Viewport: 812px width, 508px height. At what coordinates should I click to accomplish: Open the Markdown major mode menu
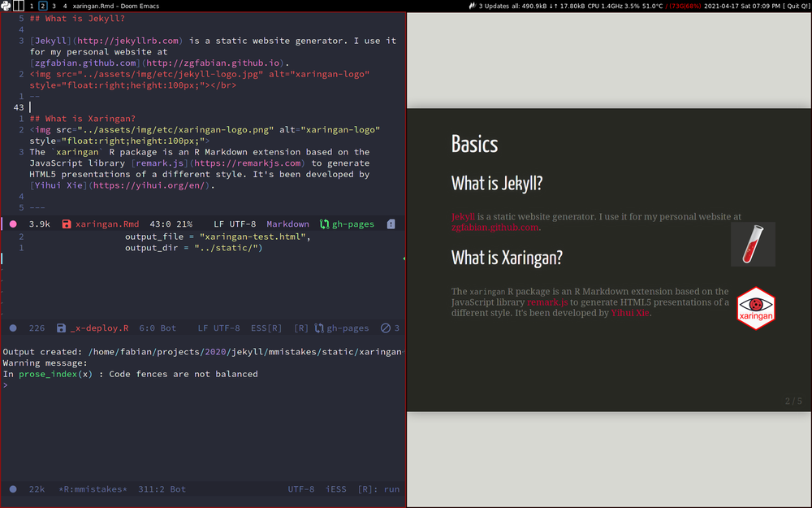288,224
